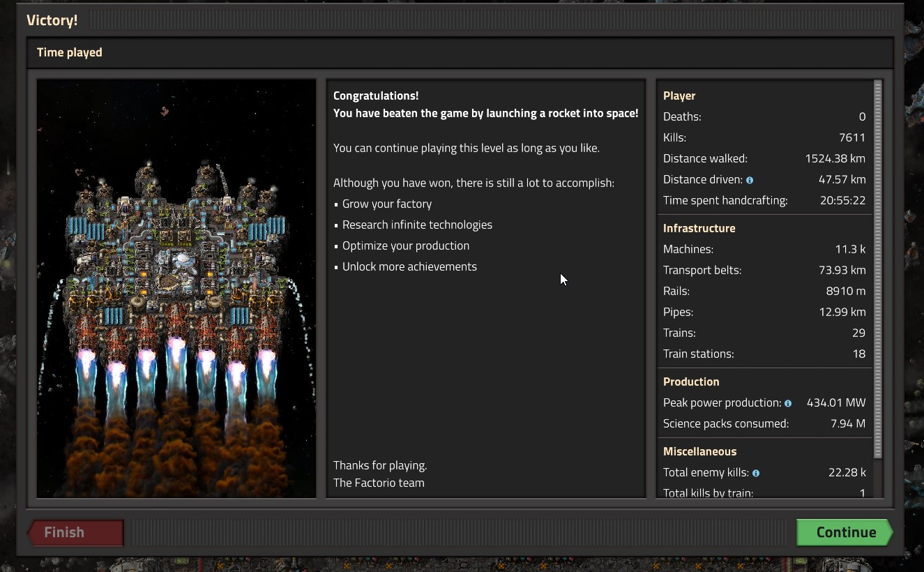Click the Deaths: label

[682, 116]
